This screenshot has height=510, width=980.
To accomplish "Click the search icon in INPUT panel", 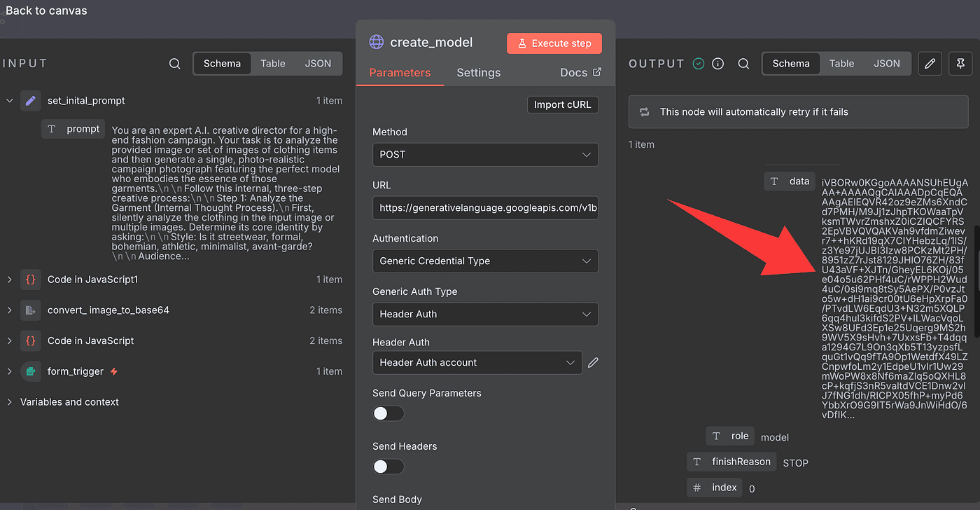I will pos(174,64).
